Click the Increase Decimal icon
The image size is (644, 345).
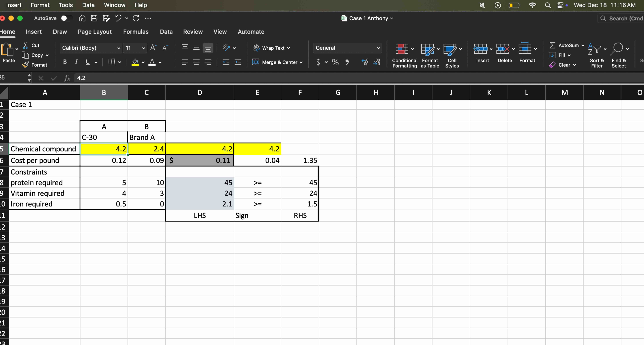[x=365, y=62]
